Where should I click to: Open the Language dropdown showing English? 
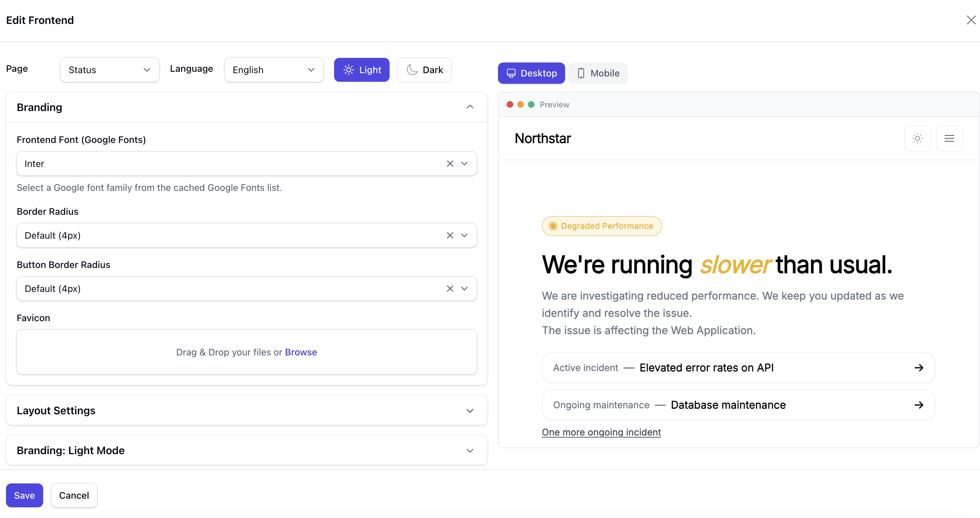pos(274,69)
